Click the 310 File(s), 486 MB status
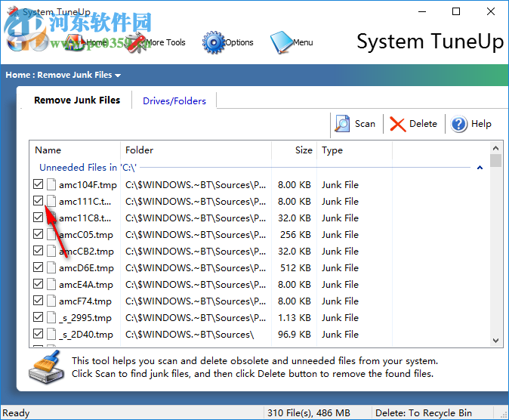 [x=308, y=413]
